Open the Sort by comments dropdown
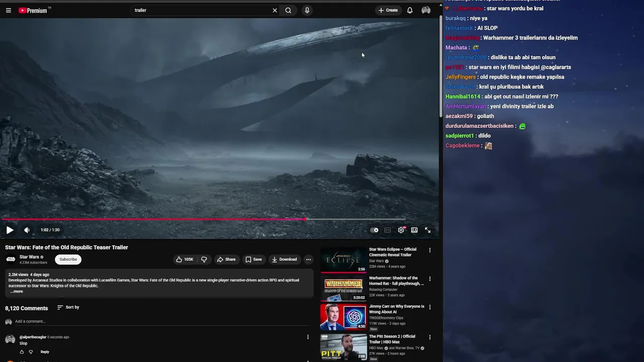644x362 pixels. [68, 307]
